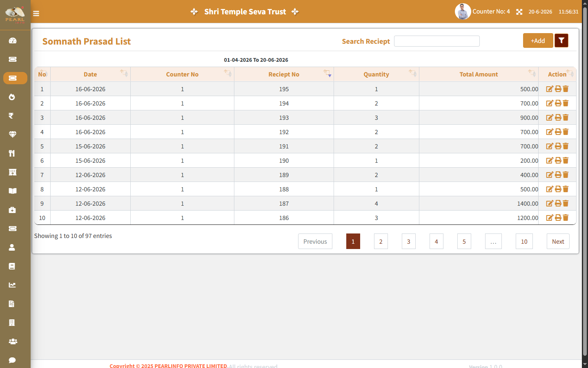Delete receipt 195 entry
The image size is (588, 368).
[566, 89]
